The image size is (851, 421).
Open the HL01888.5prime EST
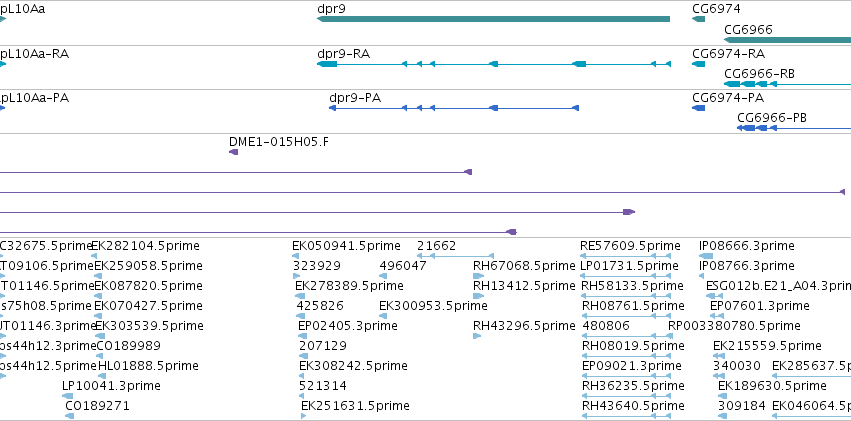[x=148, y=366]
